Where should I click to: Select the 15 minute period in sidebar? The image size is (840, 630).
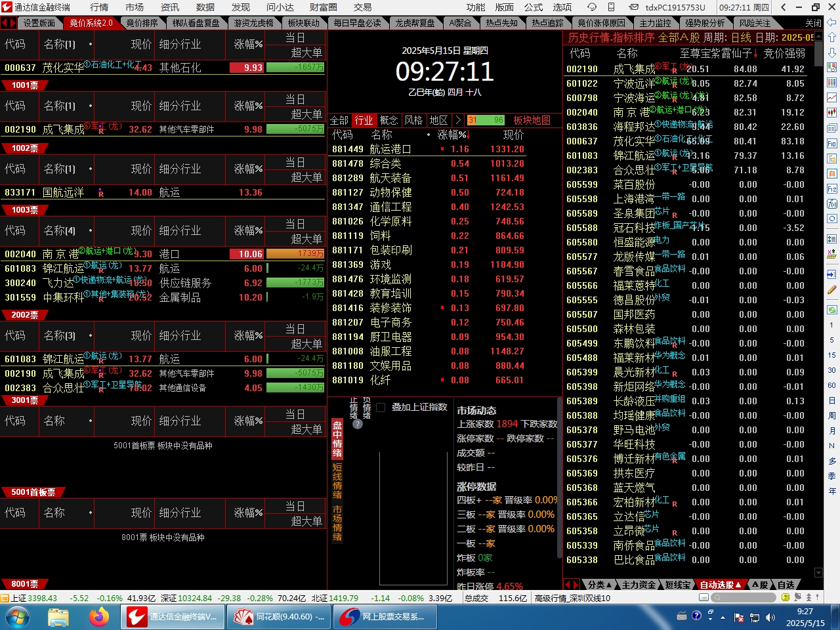832,355
